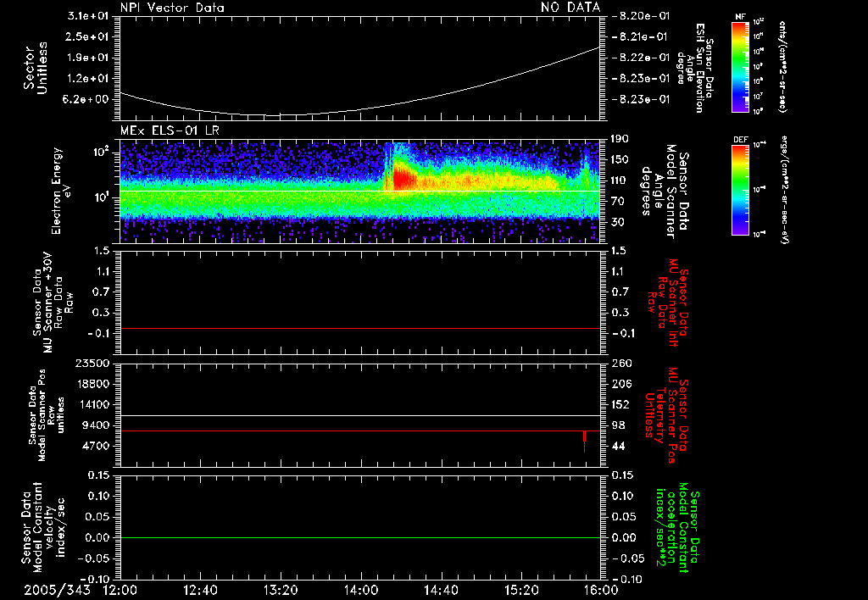Viewport: 868px width, 600px height.
Task: Click the NF flux color bar
Action: (x=740, y=66)
